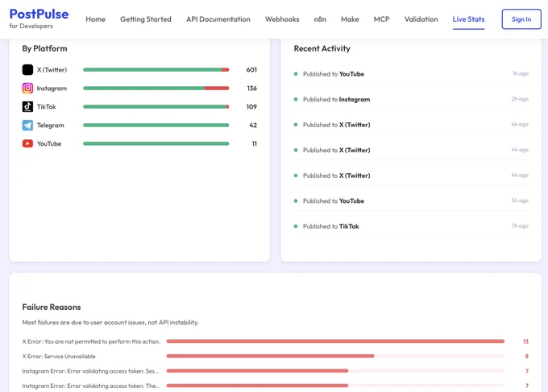This screenshot has width=548, height=392.
Task: Click 'Published to YouTube' 5h ago entry
Action: click(x=411, y=200)
